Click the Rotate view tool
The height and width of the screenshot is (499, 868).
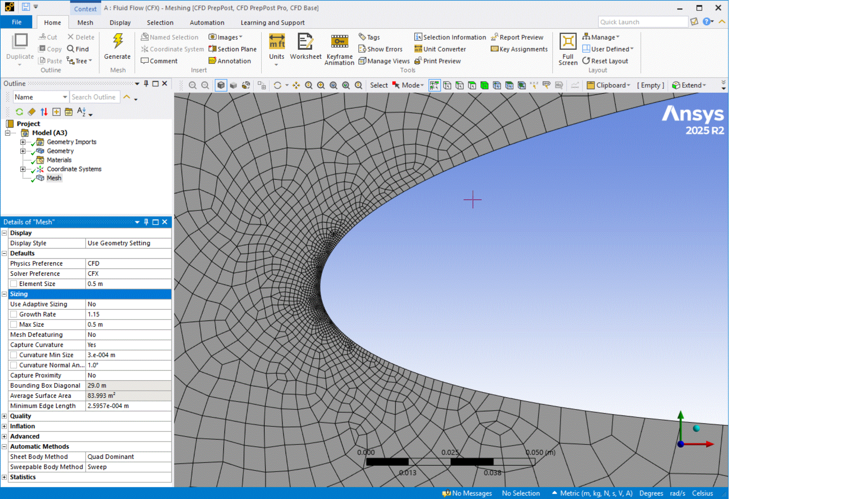tap(278, 85)
